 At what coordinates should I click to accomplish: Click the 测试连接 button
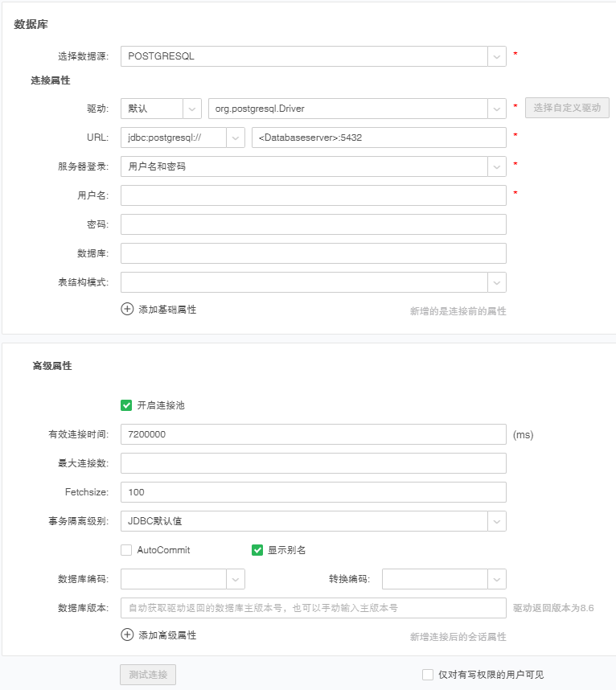click(148, 675)
